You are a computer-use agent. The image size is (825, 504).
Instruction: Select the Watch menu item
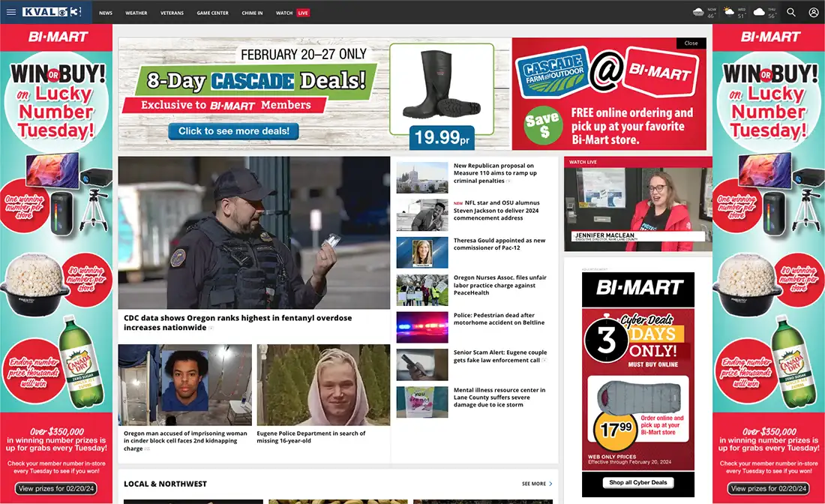pos(284,13)
